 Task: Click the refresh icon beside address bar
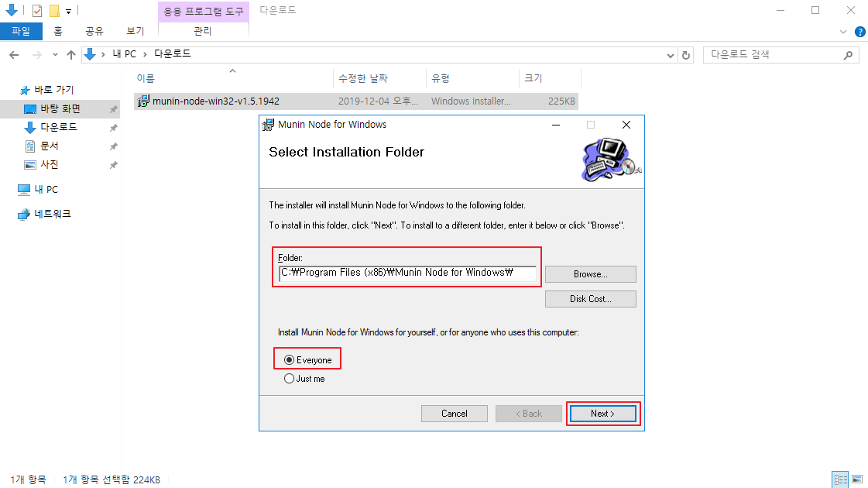686,55
